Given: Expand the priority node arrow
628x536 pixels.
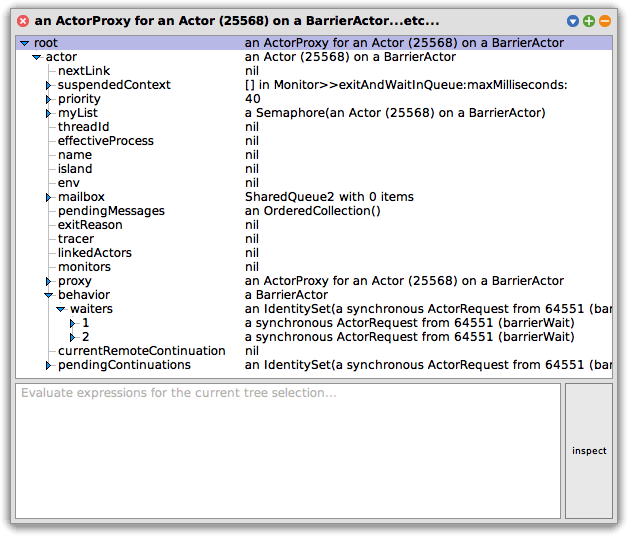Looking at the screenshot, I should pos(48,99).
